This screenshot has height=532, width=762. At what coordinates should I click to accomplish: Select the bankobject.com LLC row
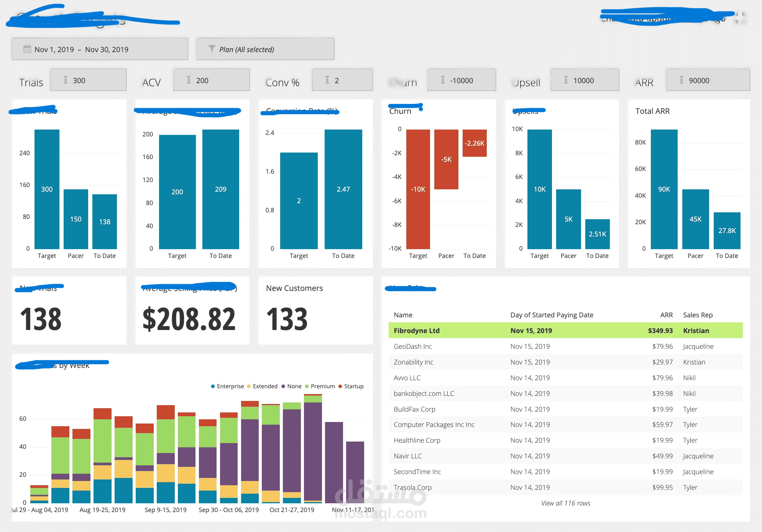[566, 394]
